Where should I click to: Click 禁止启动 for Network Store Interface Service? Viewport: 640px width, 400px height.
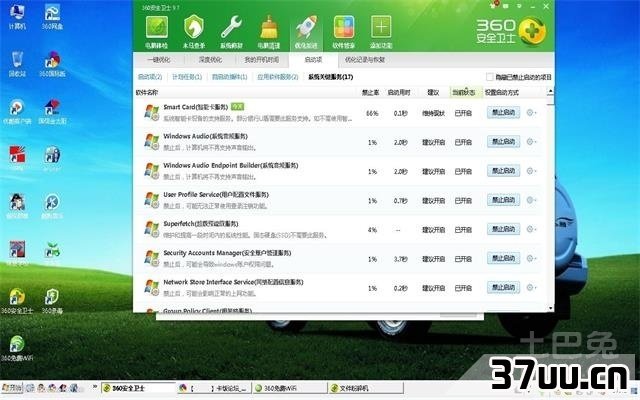pyautogui.click(x=503, y=287)
